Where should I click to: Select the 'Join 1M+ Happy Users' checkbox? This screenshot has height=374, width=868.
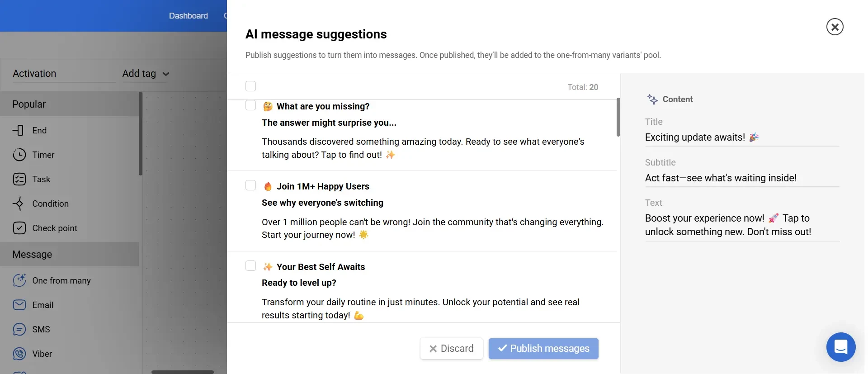tap(250, 185)
